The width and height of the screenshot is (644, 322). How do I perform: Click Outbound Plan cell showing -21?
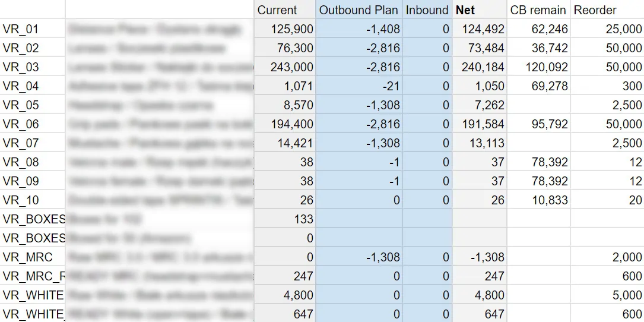(359, 86)
